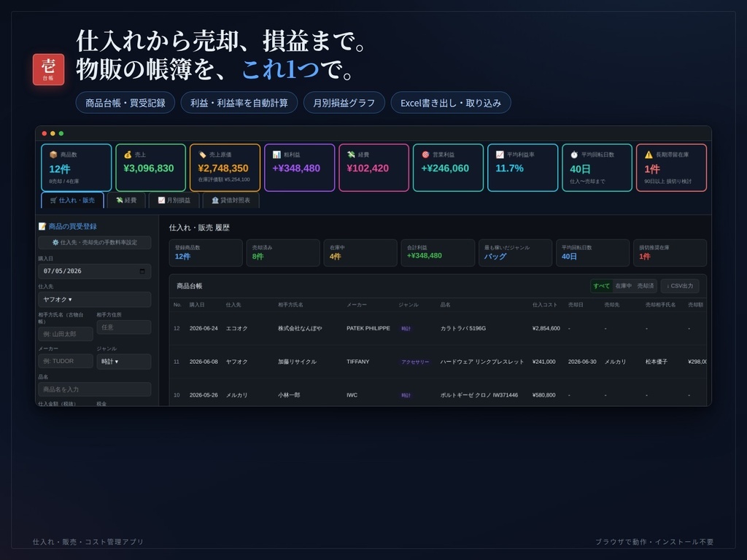The height and width of the screenshot is (560, 747).
Task: Click the 株式会社なんぼや cell
Action: [x=300, y=329]
